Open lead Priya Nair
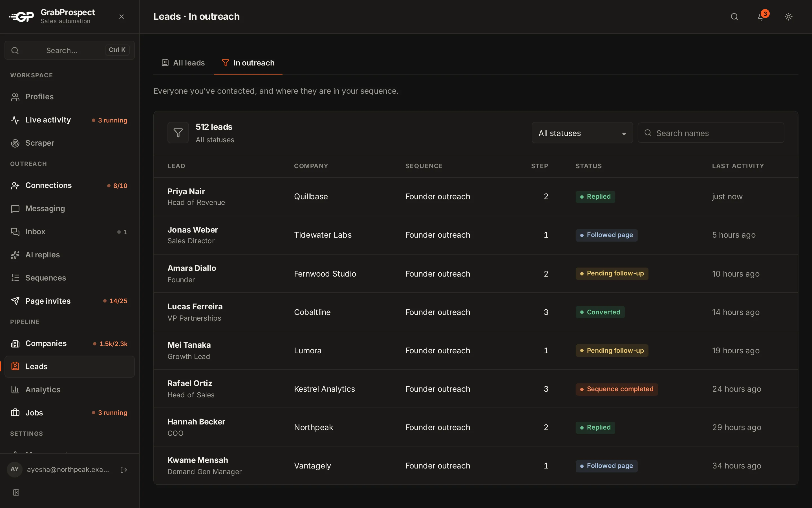The width and height of the screenshot is (812, 508). pyautogui.click(x=186, y=192)
